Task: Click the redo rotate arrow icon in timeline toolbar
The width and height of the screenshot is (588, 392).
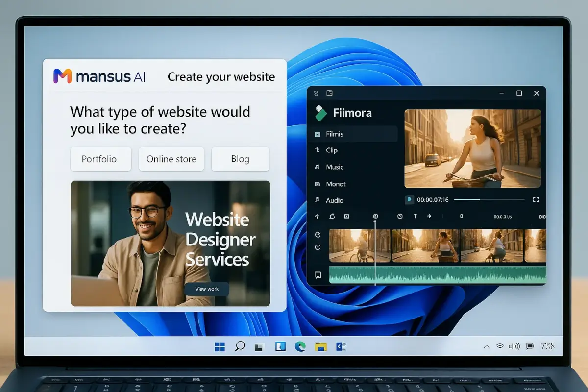Action: coord(332,216)
